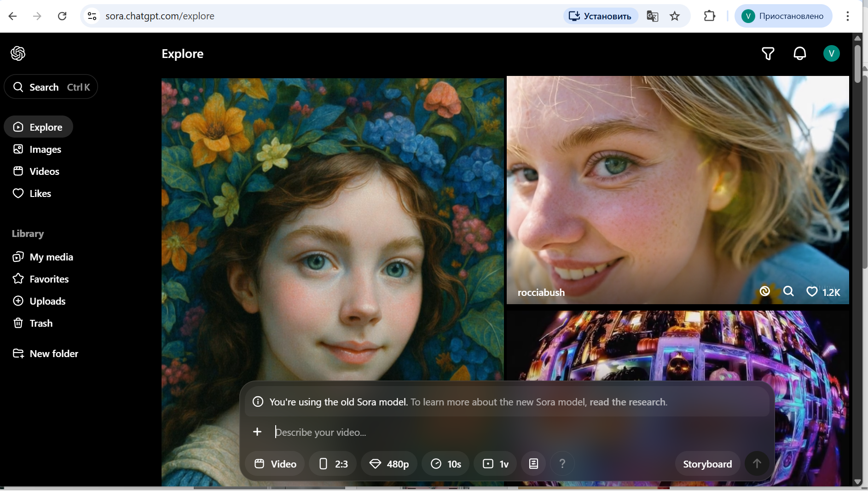
Task: Like the rocciabush video with heart icon
Action: [x=812, y=292]
